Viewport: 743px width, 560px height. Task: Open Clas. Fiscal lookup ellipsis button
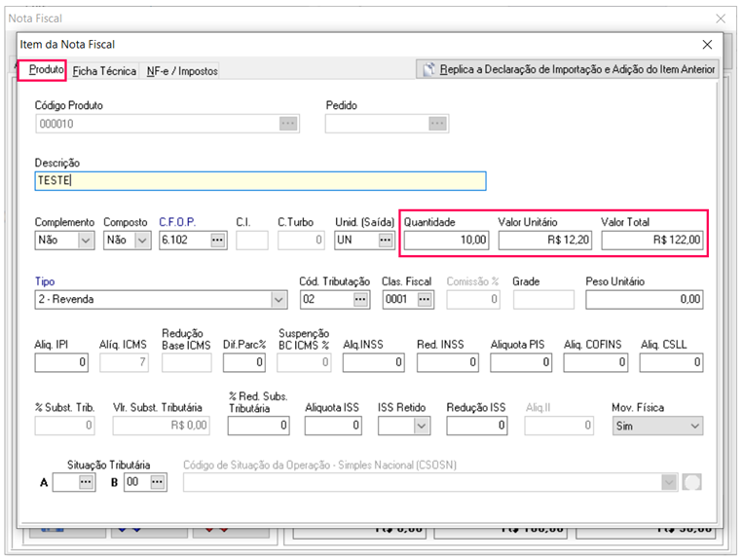click(x=424, y=300)
